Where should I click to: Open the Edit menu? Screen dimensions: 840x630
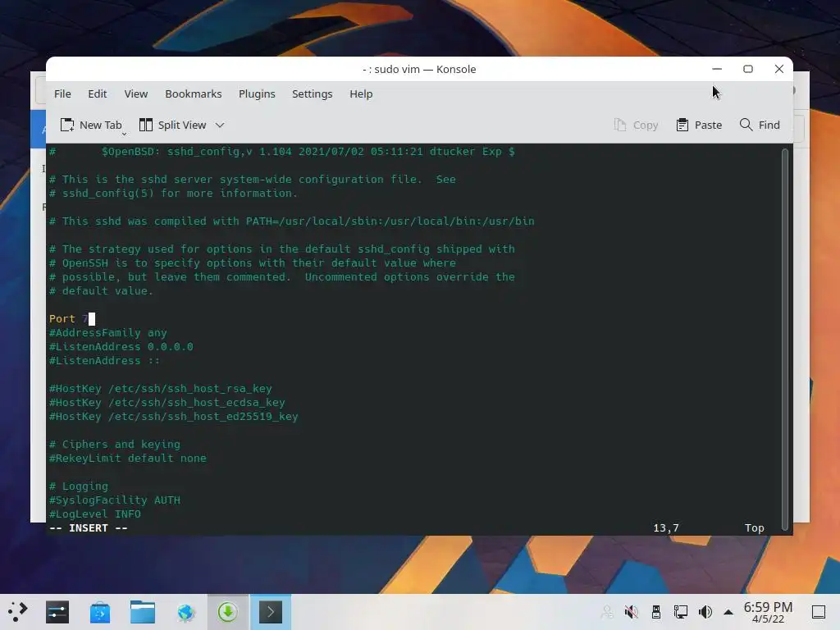point(97,94)
